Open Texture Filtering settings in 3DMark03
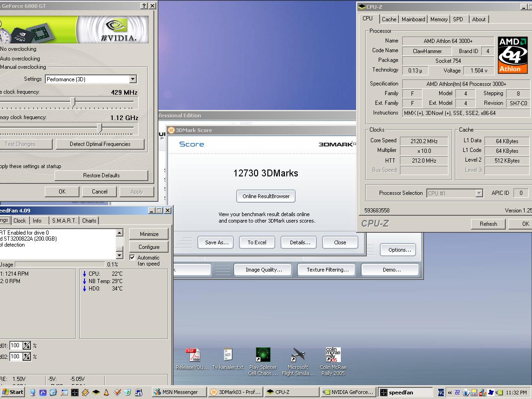This screenshot has height=399, width=532. 327,270
